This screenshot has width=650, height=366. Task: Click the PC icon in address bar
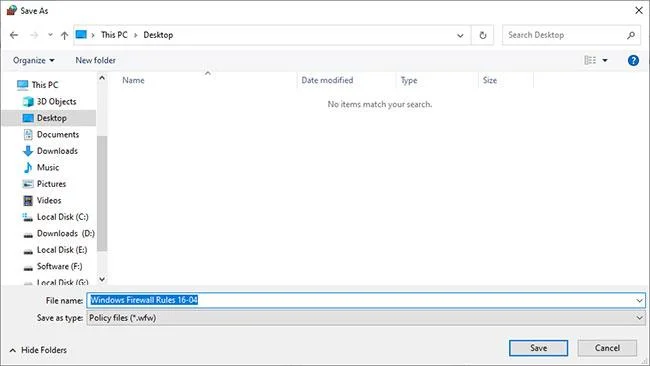pyautogui.click(x=81, y=34)
